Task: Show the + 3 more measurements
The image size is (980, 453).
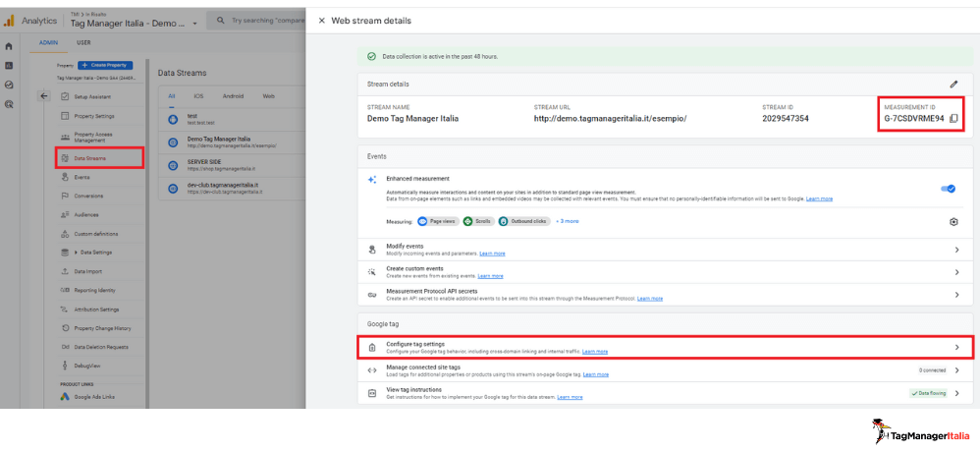Action: click(567, 221)
